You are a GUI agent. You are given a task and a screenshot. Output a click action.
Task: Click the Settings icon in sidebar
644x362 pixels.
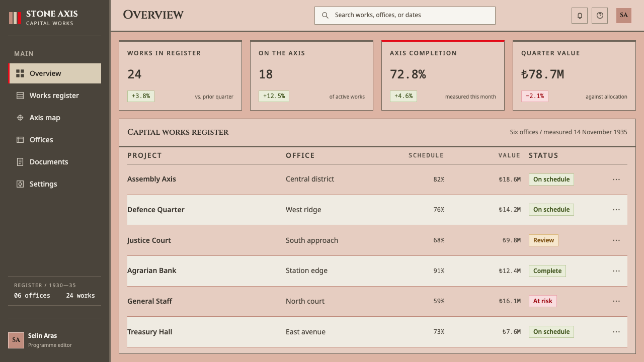click(x=20, y=184)
